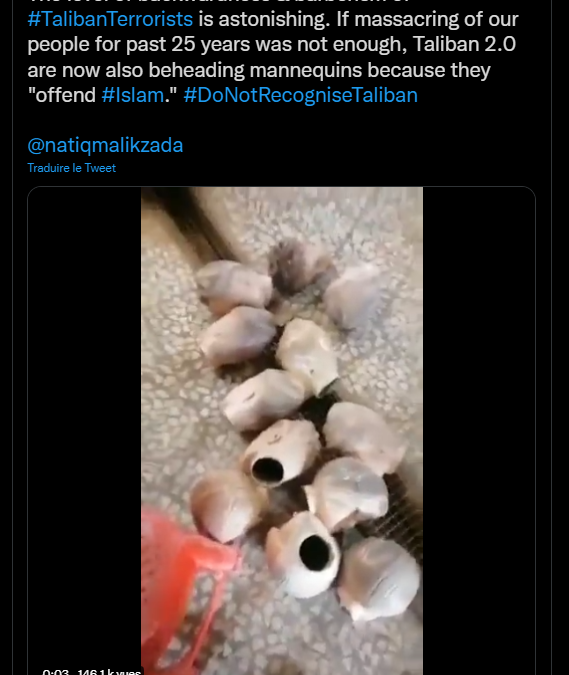Open the #TalibanTerrorists hashtag
569x675 pixels.
pyautogui.click(x=110, y=19)
